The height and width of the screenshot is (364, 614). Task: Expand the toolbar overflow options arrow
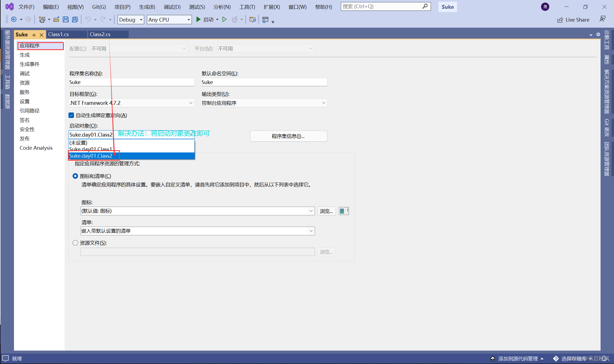point(273,21)
